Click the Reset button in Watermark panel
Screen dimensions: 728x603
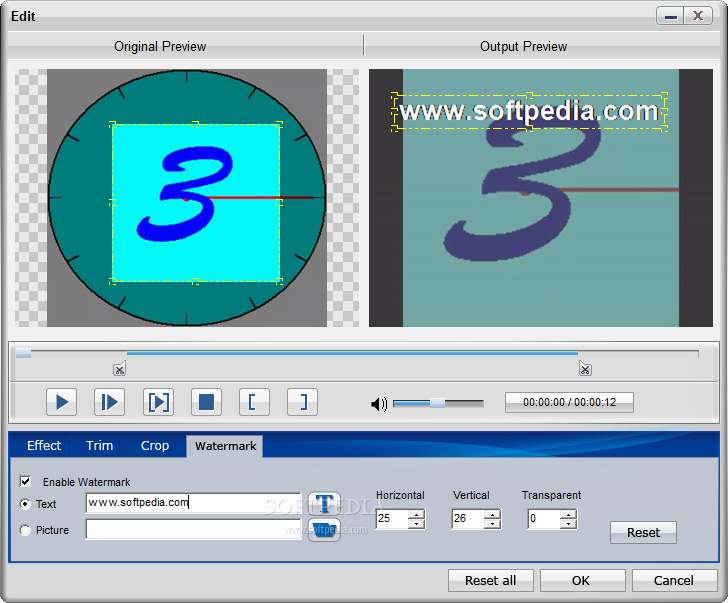click(643, 532)
